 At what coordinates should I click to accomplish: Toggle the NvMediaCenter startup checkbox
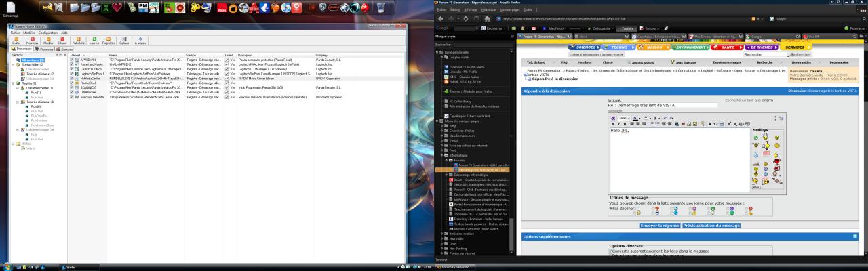tap(71, 78)
